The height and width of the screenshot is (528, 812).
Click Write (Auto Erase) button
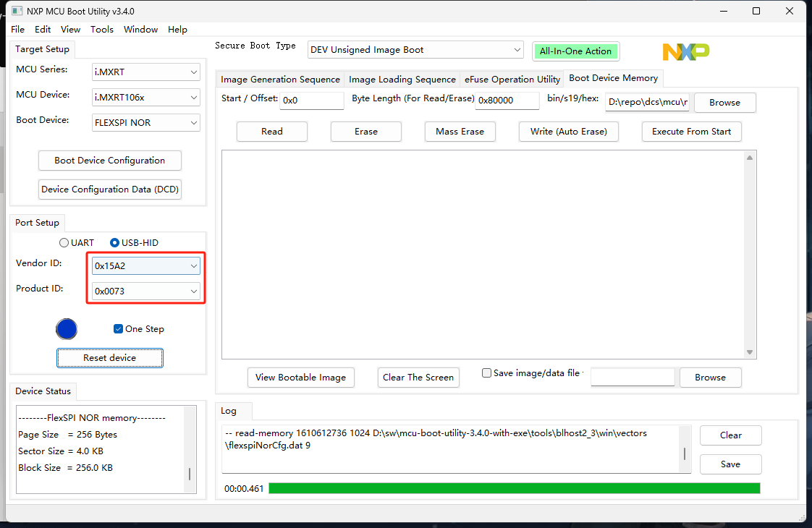coord(569,132)
